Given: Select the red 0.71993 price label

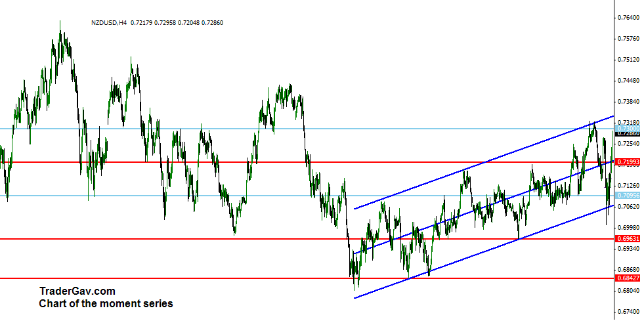Looking at the screenshot, I should [628, 161].
